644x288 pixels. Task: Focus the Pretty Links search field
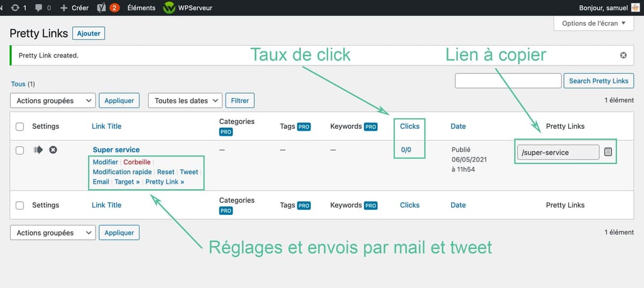[508, 81]
